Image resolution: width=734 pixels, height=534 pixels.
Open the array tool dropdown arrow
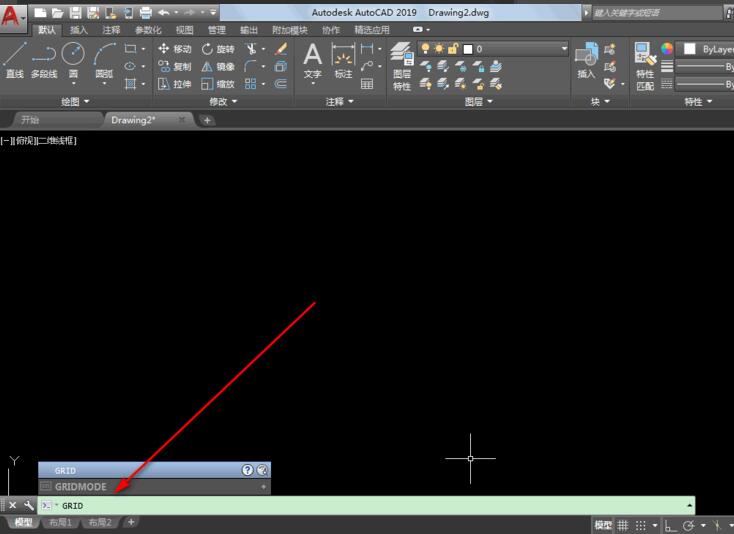[x=264, y=84]
